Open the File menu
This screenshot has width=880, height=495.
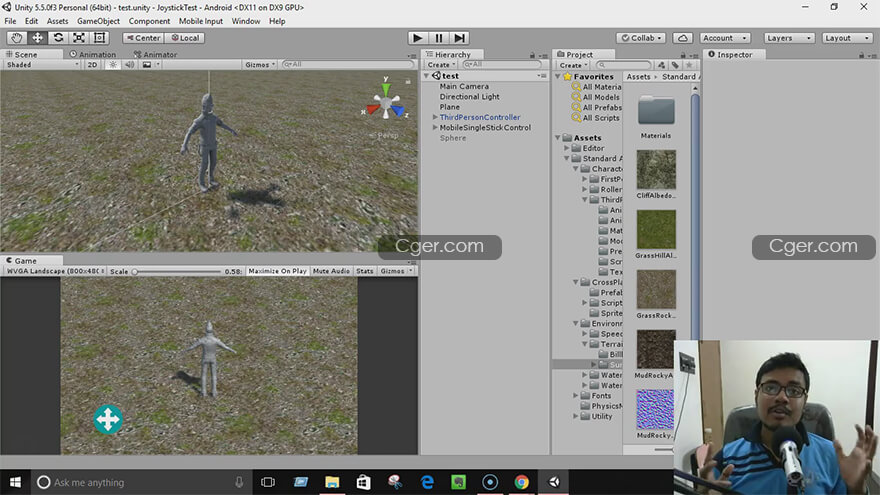pos(10,21)
